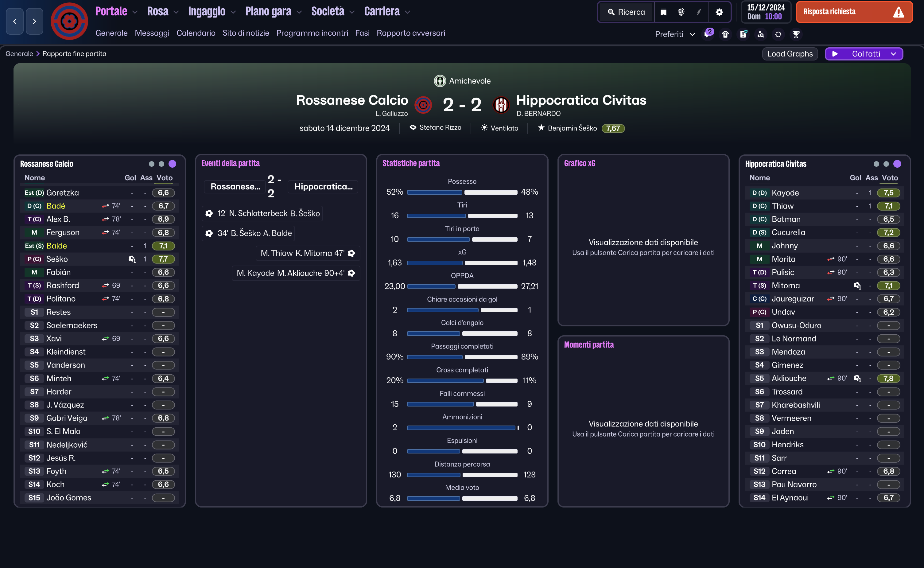
Task: Select the middle dot in the Rossanese Calcio panel
Action: click(161, 164)
